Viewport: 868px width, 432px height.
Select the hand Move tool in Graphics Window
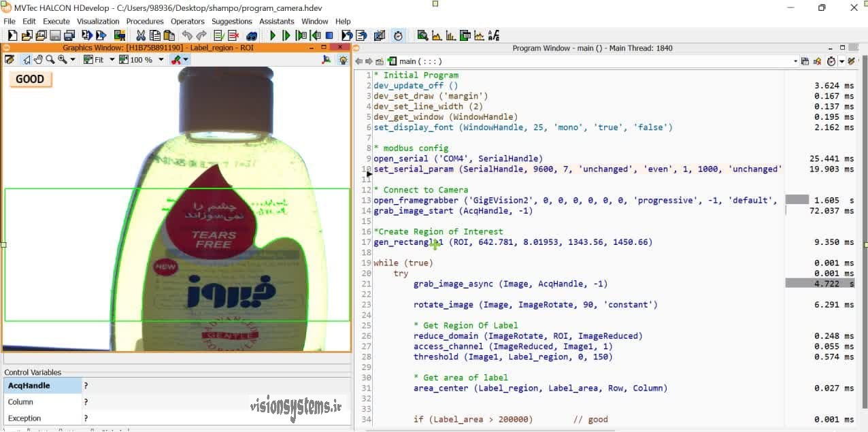(38, 60)
